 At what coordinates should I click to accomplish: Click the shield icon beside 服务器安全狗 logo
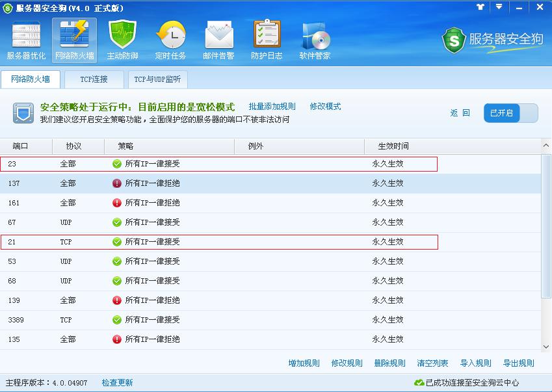tap(454, 39)
